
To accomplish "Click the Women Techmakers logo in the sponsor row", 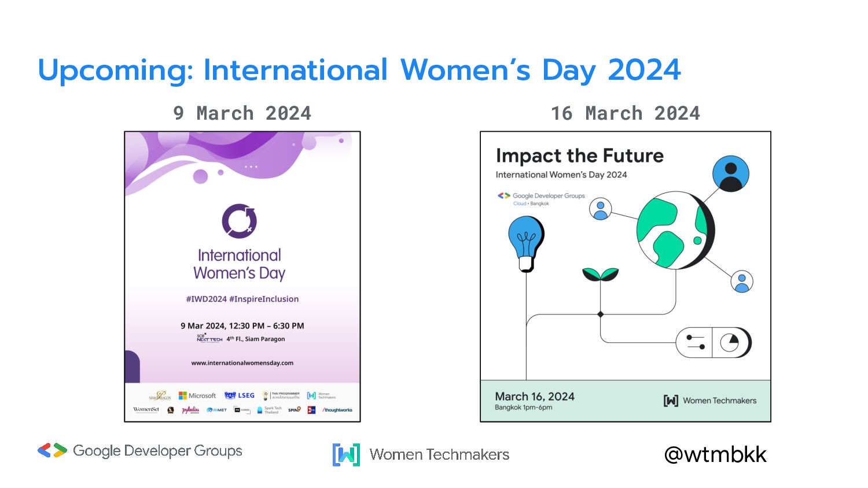I will 321,395.
